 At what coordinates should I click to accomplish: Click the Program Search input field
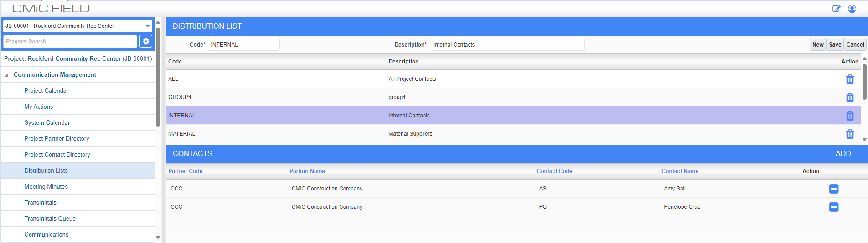click(x=70, y=41)
